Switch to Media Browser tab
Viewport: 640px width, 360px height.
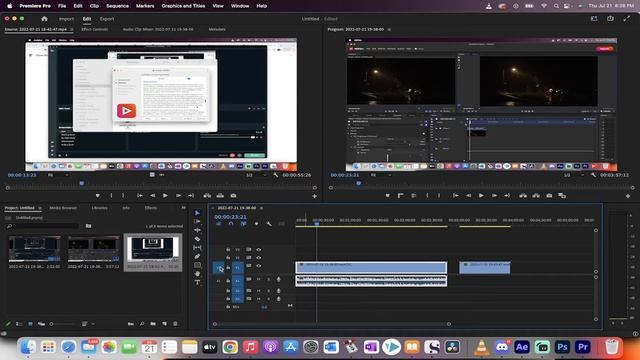click(x=63, y=208)
